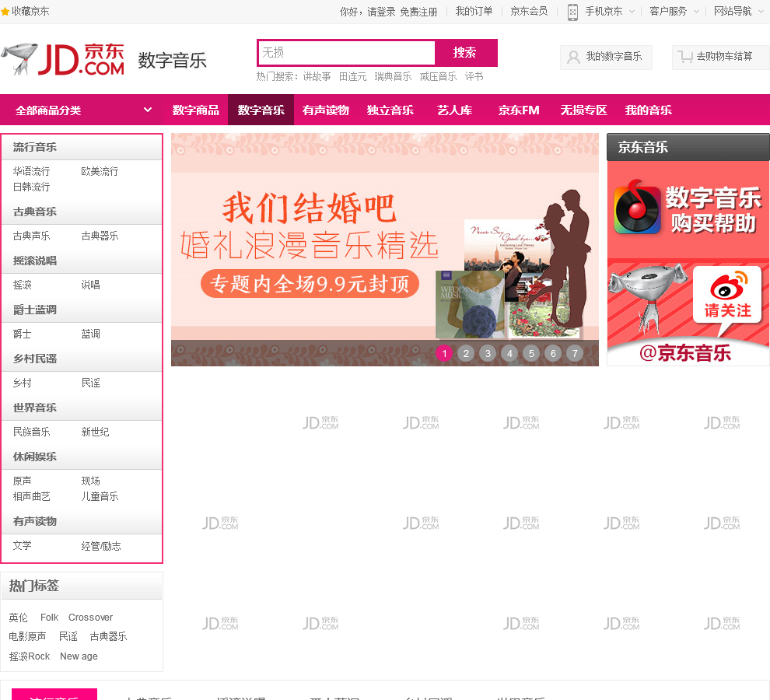The image size is (770, 700).
Task: Select 蓝调 category
Action: tap(90, 334)
